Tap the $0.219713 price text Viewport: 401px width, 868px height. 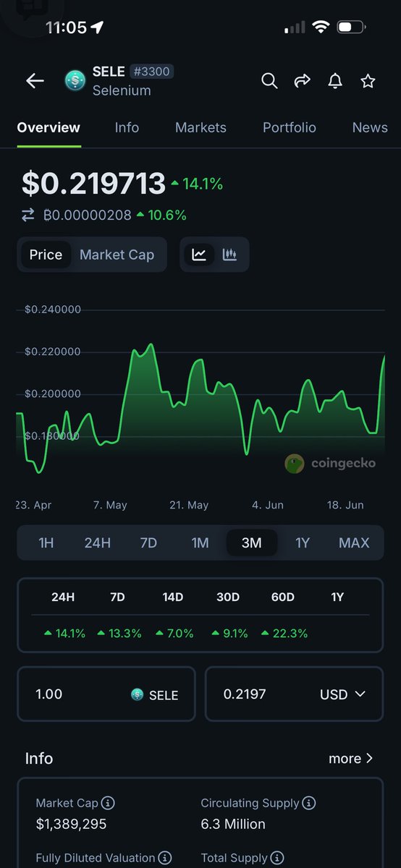pyautogui.click(x=93, y=183)
